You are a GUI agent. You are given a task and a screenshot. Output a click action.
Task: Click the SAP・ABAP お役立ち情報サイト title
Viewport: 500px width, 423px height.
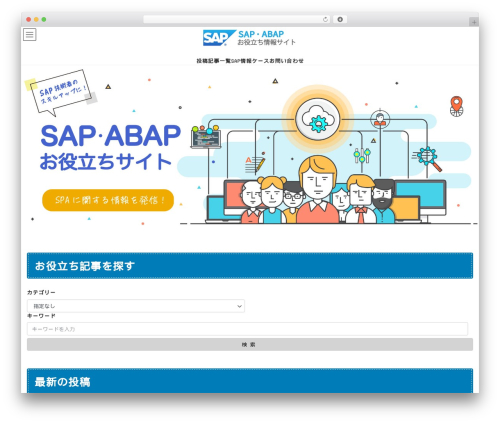pos(267,38)
